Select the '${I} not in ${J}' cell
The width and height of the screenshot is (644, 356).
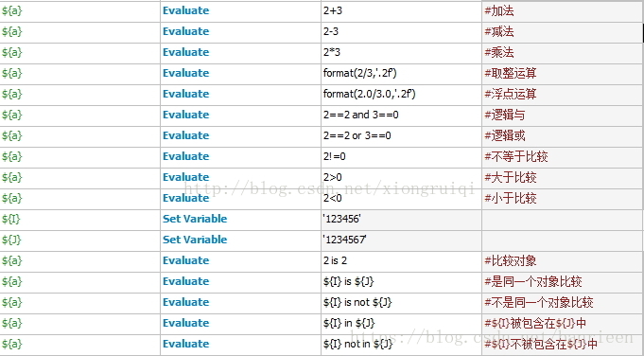pyautogui.click(x=401, y=345)
